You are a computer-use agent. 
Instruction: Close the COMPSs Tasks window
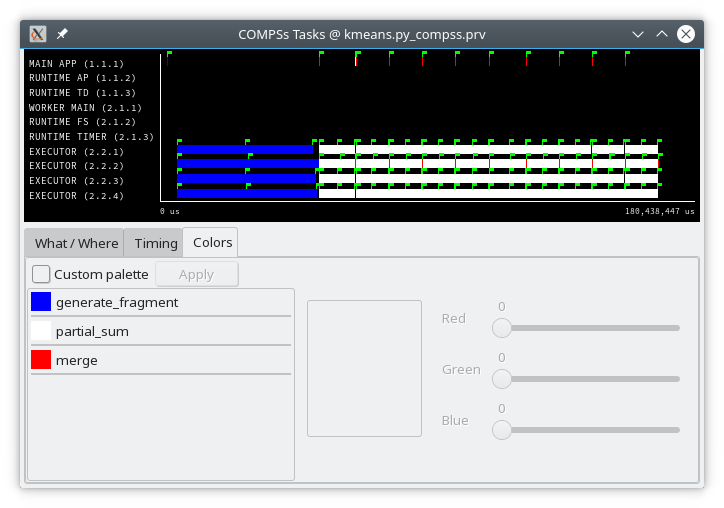tap(686, 34)
